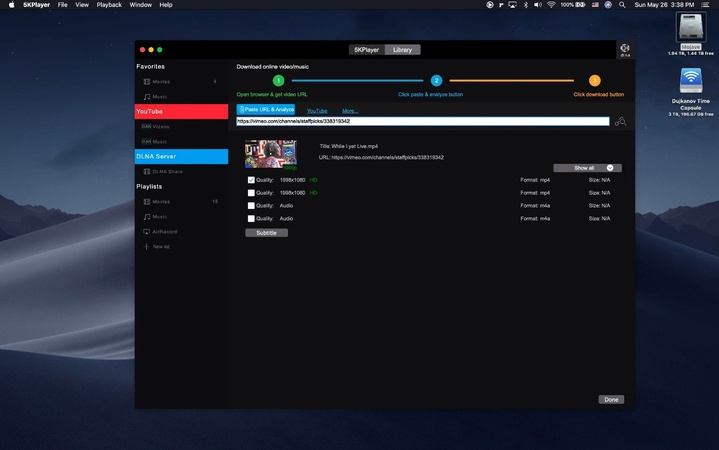The height and width of the screenshot is (450, 719).
Task: Open the Mojave drive on the desktop
Action: point(690,29)
